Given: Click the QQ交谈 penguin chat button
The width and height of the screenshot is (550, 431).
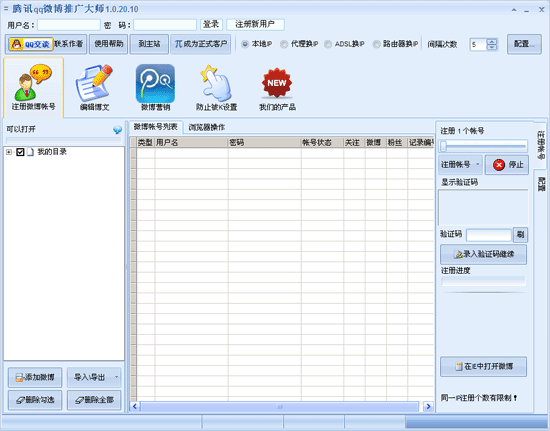Looking at the screenshot, I should coord(31,44).
